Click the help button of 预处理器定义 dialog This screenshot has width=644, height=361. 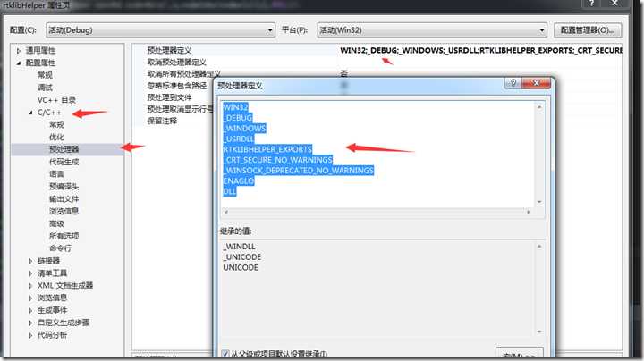(513, 83)
